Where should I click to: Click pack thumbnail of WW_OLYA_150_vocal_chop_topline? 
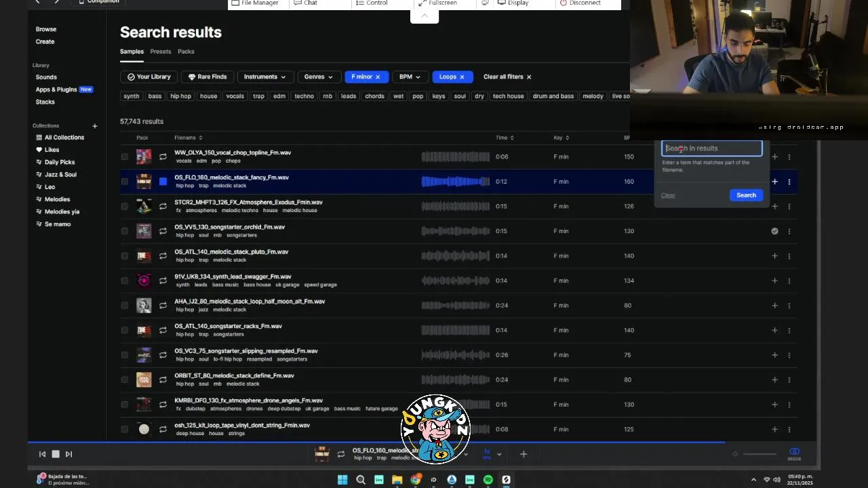(x=144, y=157)
